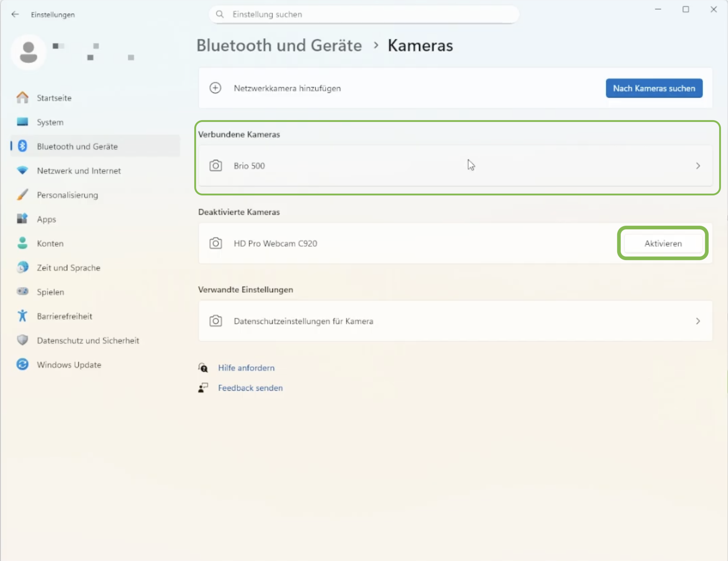Viewport: 728px width, 561px height.
Task: Click the user profile avatar picture
Action: click(29, 52)
